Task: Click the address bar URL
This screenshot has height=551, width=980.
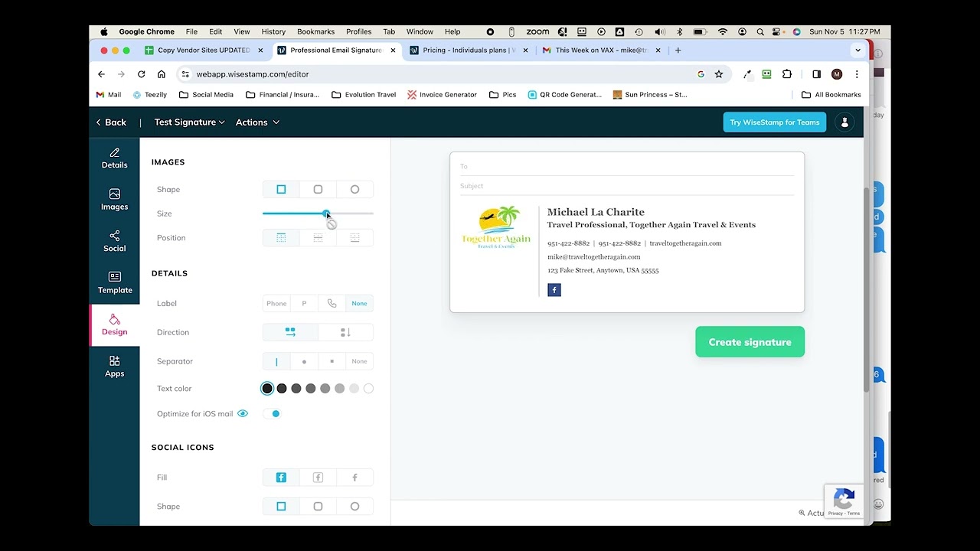Action: (253, 74)
